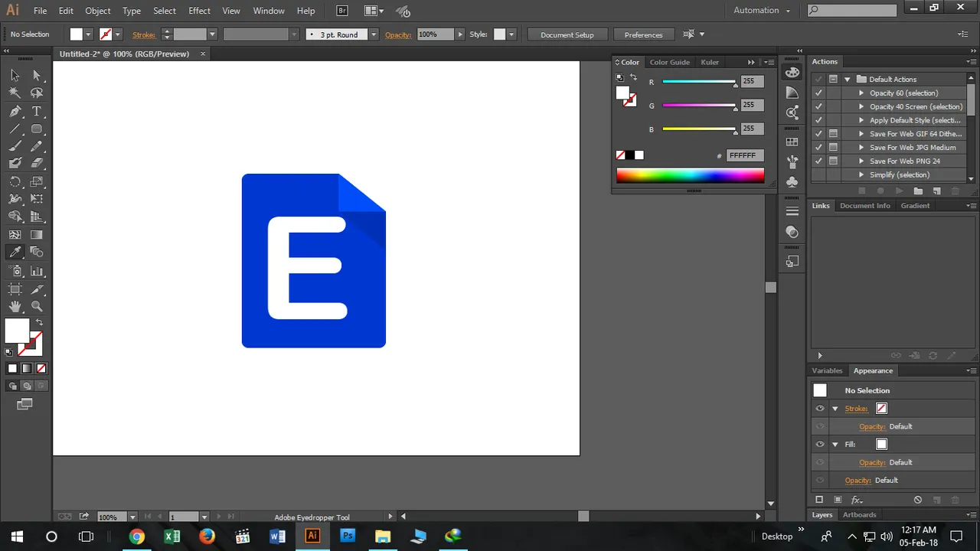Open Go to Bridge button

(x=343, y=11)
